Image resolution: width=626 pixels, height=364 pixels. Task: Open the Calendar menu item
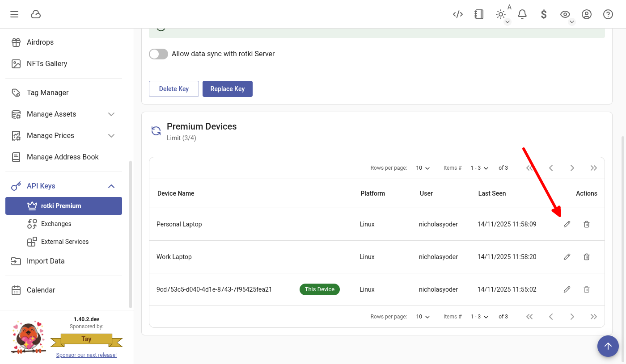[41, 290]
